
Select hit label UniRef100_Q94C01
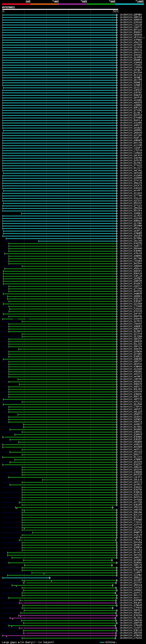click(131, 50)
